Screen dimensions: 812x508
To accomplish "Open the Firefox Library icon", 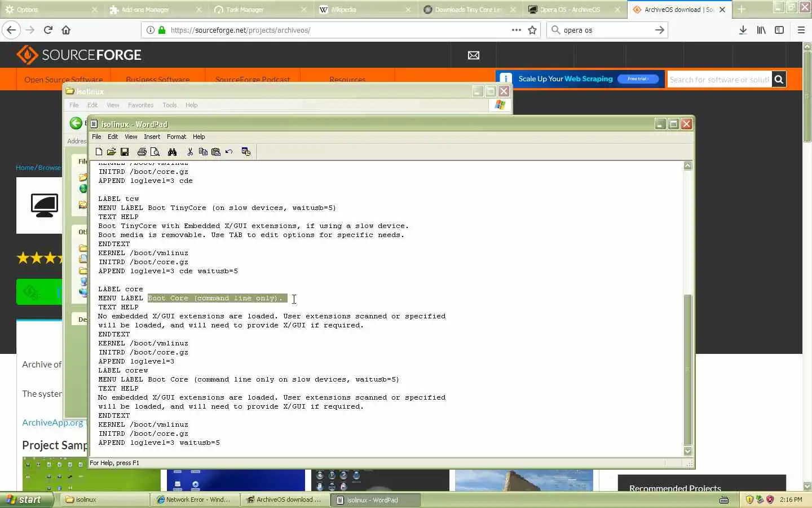I will (x=761, y=30).
